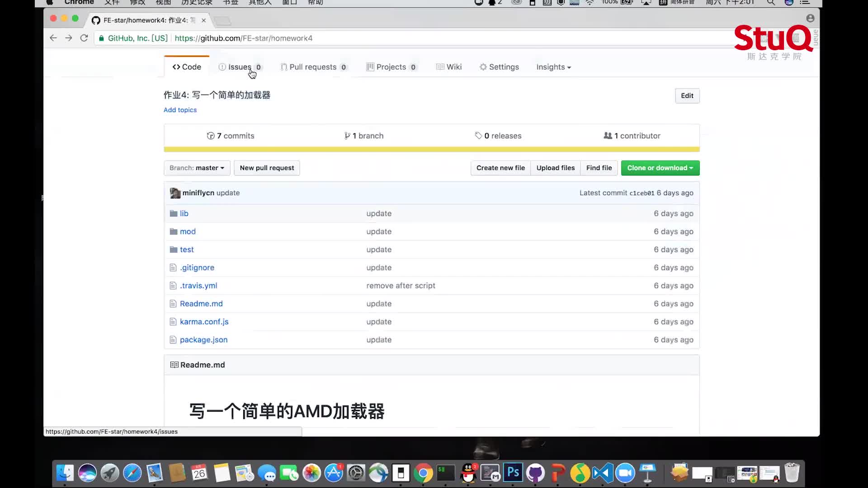The image size is (868, 488).
Task: Open the Clone or download dropdown
Action: click(x=660, y=168)
